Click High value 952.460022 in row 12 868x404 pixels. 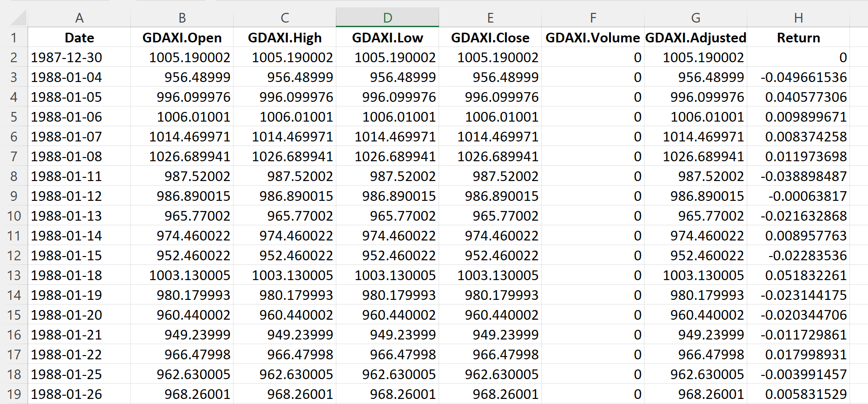(285, 255)
